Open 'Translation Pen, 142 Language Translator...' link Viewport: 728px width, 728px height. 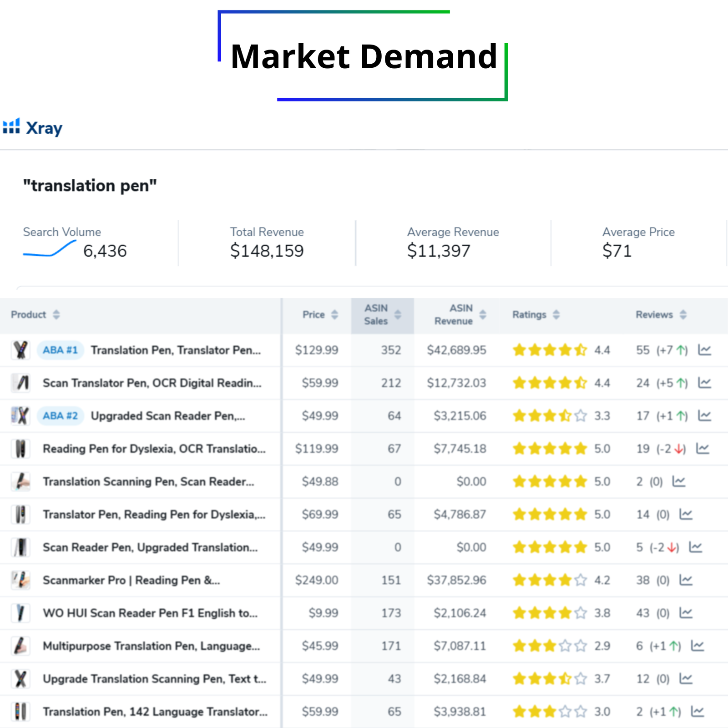[155, 712]
